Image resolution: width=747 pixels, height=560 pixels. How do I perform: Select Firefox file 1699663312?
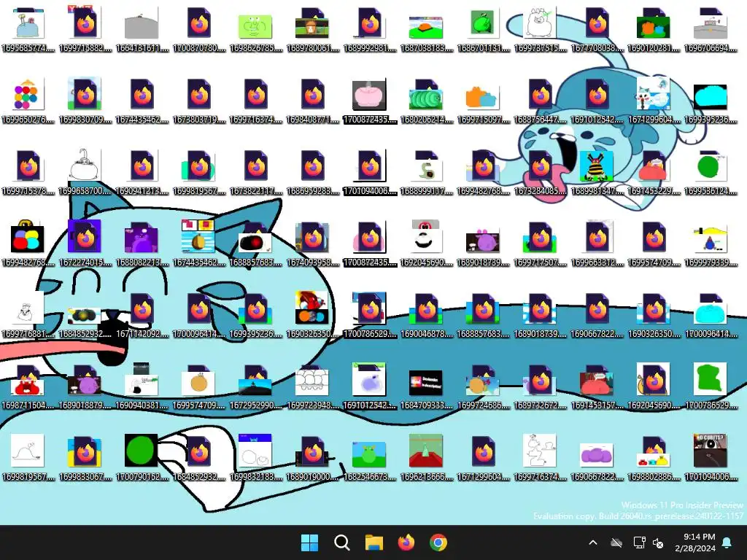click(597, 244)
